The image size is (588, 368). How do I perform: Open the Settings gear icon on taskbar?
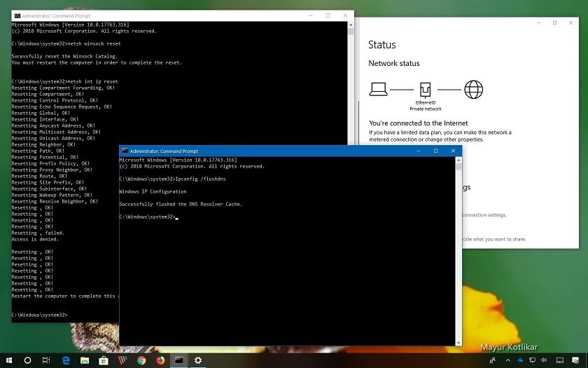click(198, 360)
